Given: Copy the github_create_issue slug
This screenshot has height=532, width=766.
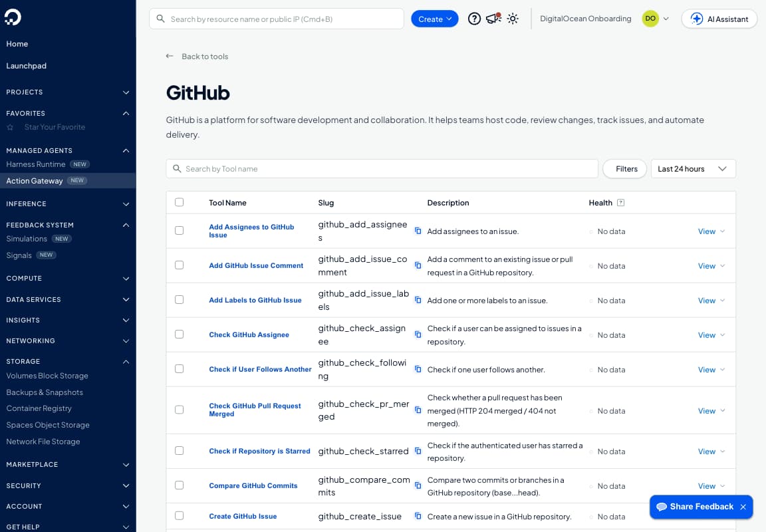Looking at the screenshot, I should click(418, 516).
